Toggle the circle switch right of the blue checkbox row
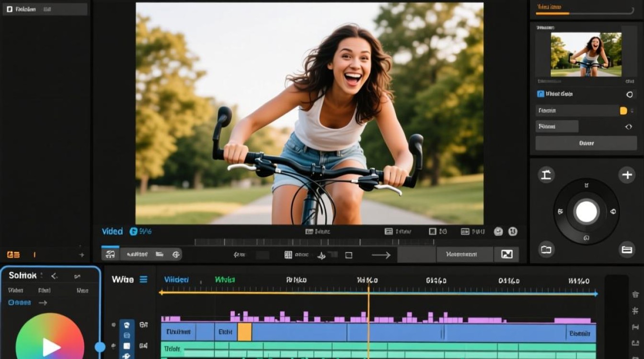This screenshot has width=644, height=359. pyautogui.click(x=630, y=95)
